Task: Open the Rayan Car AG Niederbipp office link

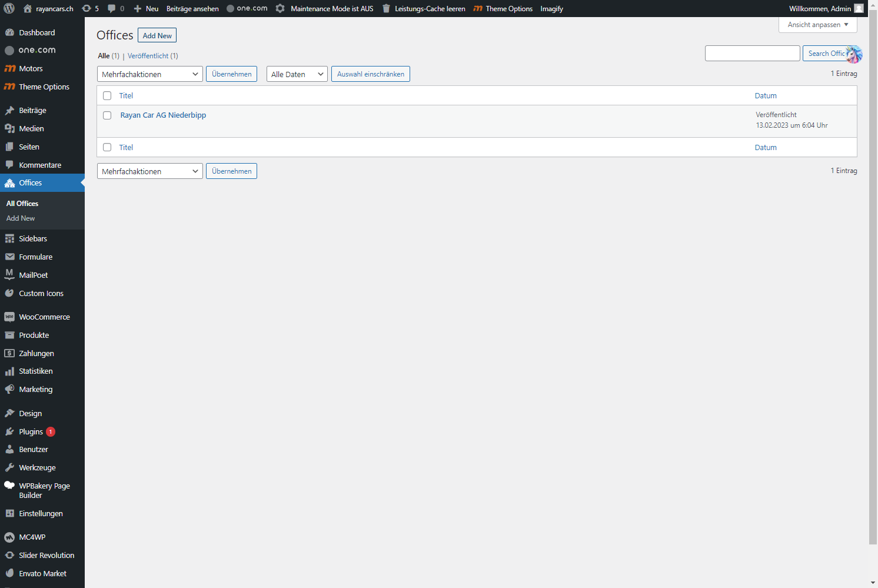Action: 163,115
